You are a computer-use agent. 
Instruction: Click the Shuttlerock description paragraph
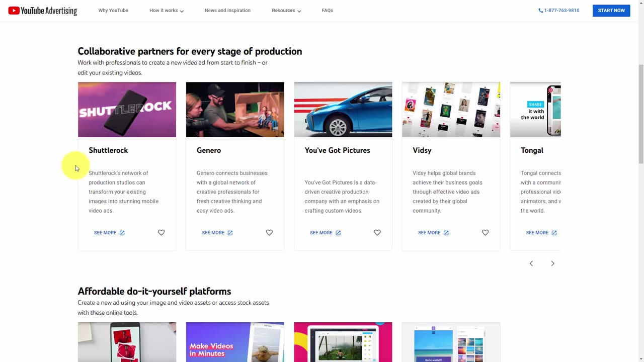pos(123,192)
